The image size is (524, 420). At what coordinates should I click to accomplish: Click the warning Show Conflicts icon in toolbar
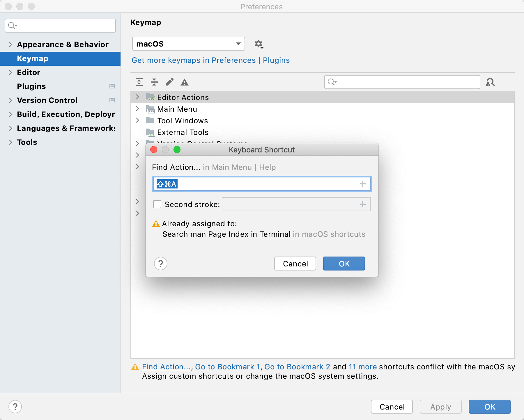coord(185,82)
